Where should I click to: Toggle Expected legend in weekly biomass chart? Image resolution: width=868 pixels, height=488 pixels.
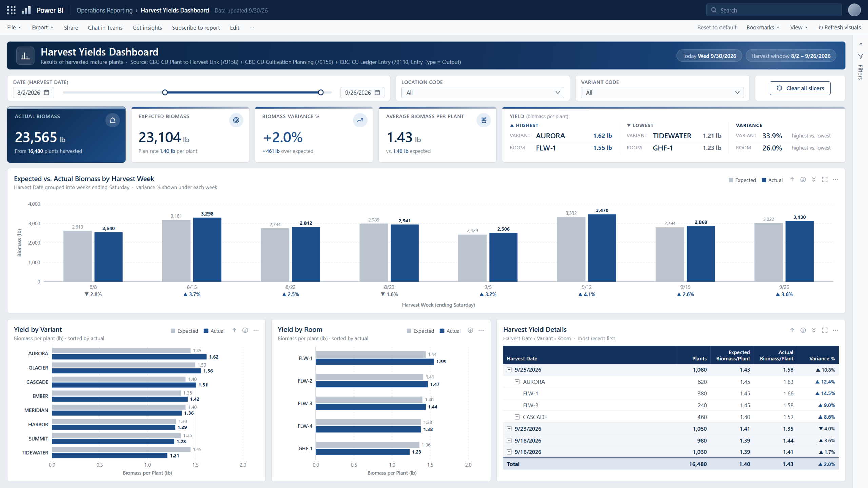pyautogui.click(x=742, y=180)
